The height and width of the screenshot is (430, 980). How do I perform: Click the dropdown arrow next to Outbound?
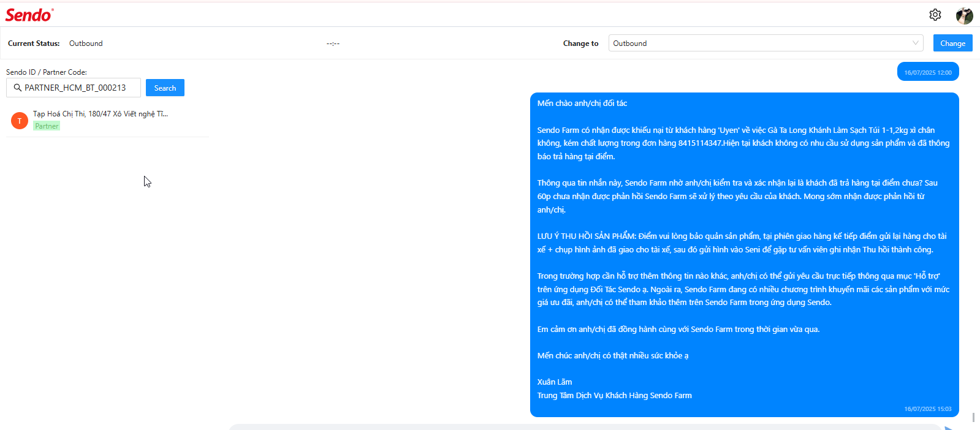pos(915,43)
